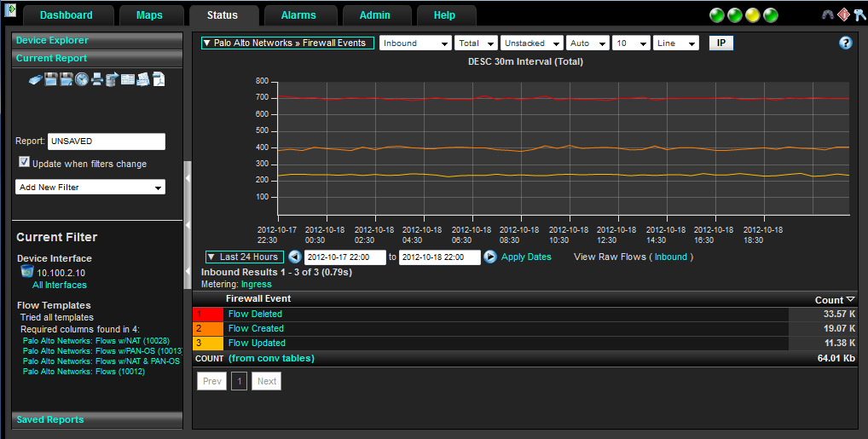868x439 pixels.
Task: Switch to the Alarms tab
Action: (x=298, y=15)
